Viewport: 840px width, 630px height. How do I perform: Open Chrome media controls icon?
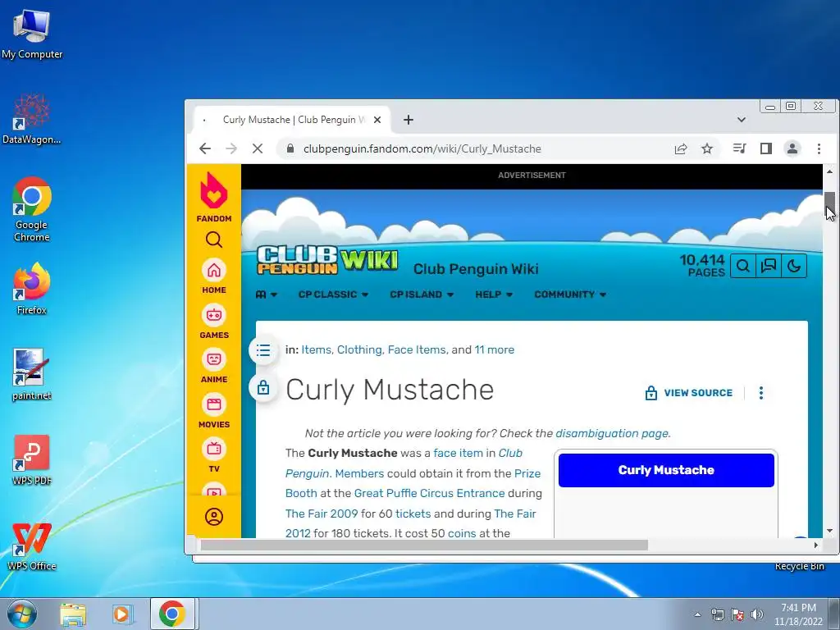tap(740, 148)
